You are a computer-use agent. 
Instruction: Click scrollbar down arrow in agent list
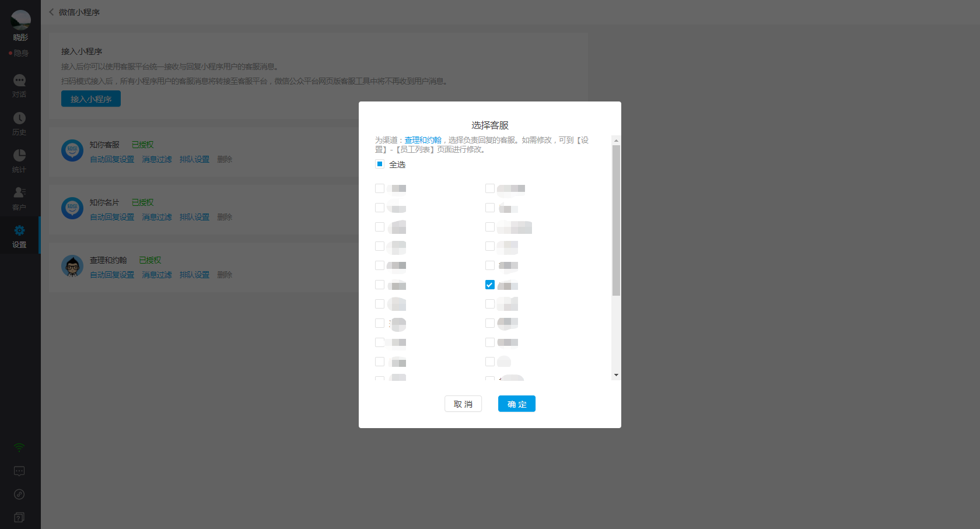tap(616, 375)
